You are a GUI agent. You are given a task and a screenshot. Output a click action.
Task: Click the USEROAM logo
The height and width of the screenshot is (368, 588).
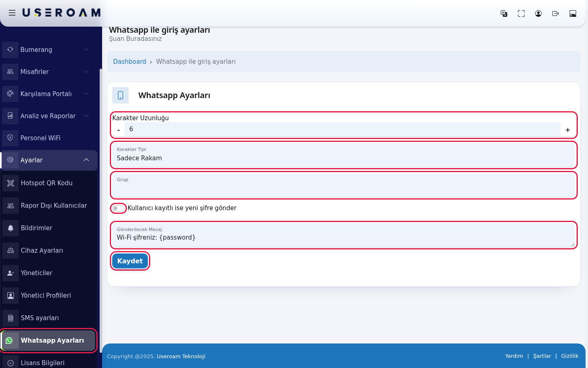(x=61, y=13)
